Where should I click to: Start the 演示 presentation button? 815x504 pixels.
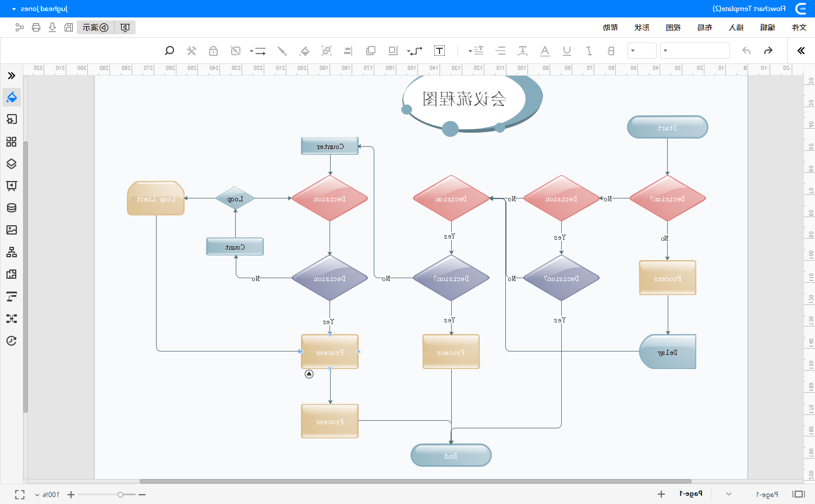(95, 27)
